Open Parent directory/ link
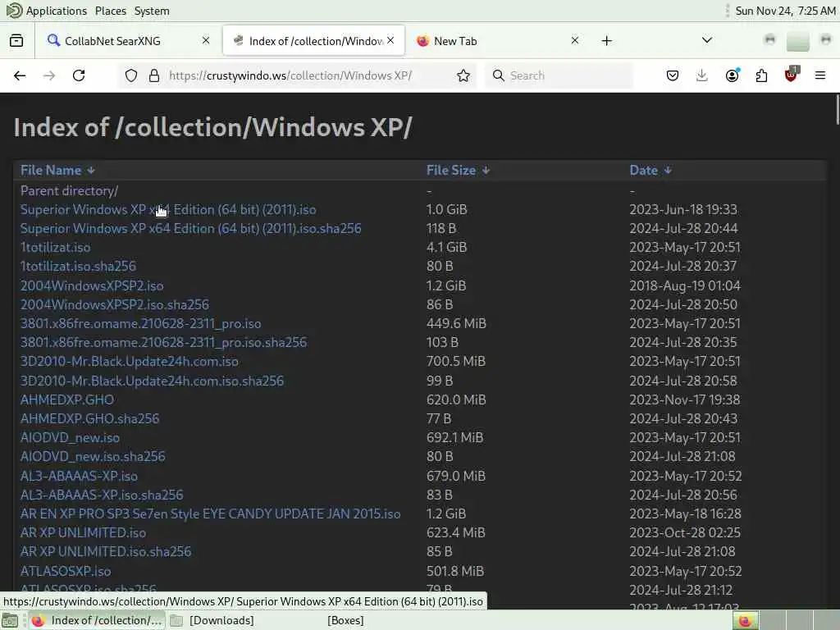Screen dimensions: 840x630 tap(69, 190)
